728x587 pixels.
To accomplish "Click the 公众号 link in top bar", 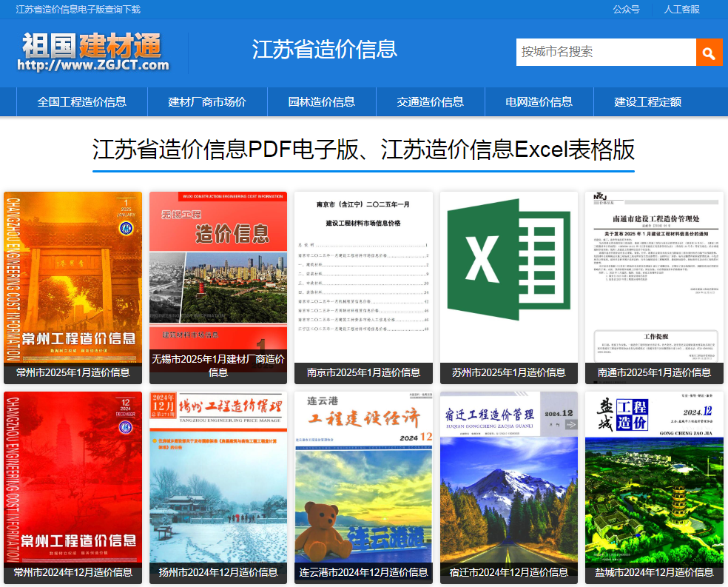I will click(626, 10).
